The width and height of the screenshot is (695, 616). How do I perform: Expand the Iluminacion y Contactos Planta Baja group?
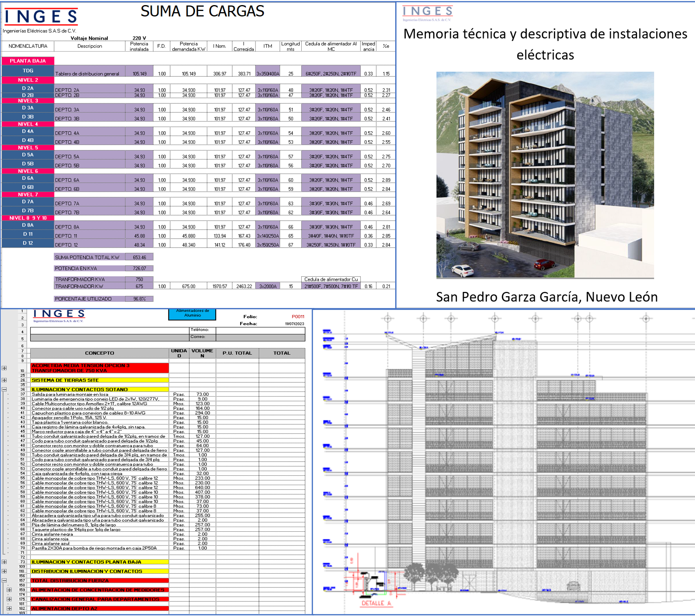(x=4, y=562)
